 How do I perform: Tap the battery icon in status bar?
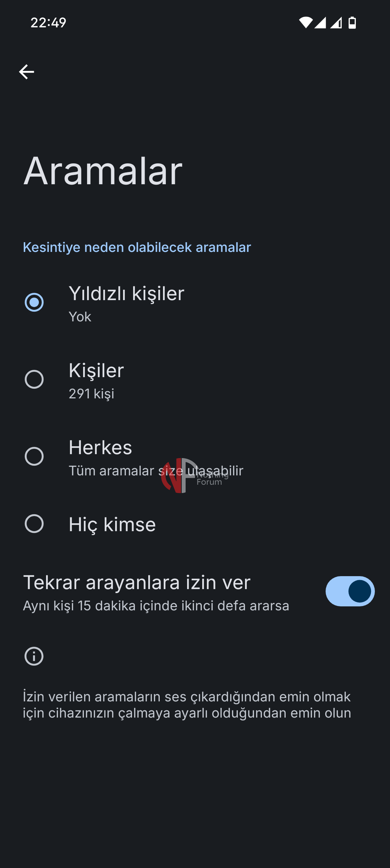tap(352, 23)
